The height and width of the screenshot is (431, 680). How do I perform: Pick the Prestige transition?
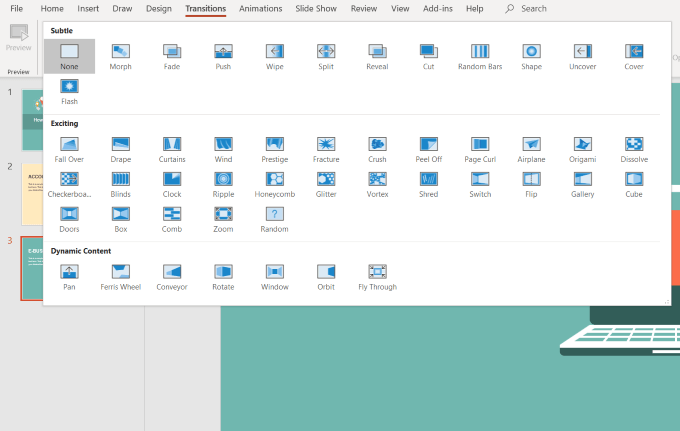click(275, 149)
